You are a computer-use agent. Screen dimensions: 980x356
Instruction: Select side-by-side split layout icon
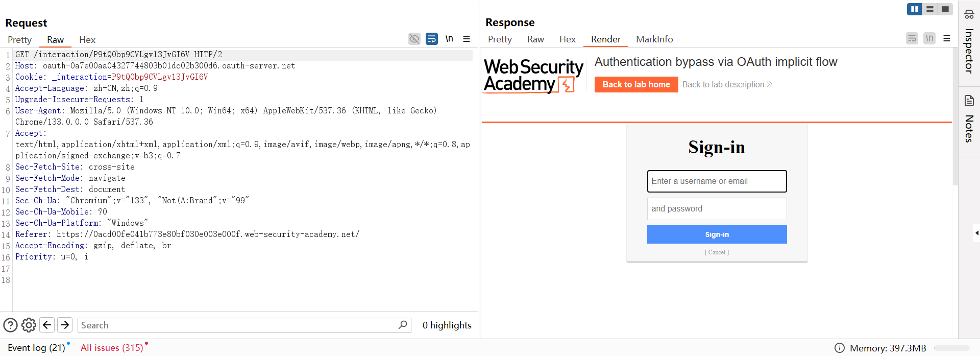(914, 9)
